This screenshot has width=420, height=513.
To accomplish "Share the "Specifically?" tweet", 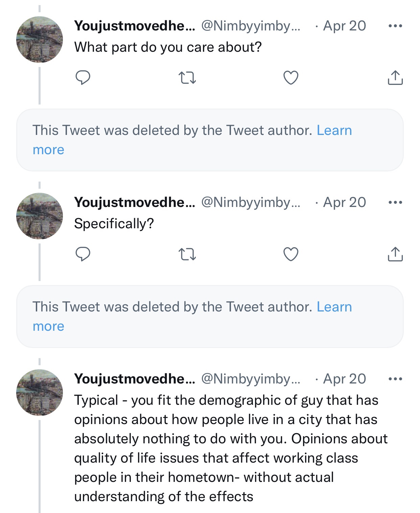I will pyautogui.click(x=395, y=254).
